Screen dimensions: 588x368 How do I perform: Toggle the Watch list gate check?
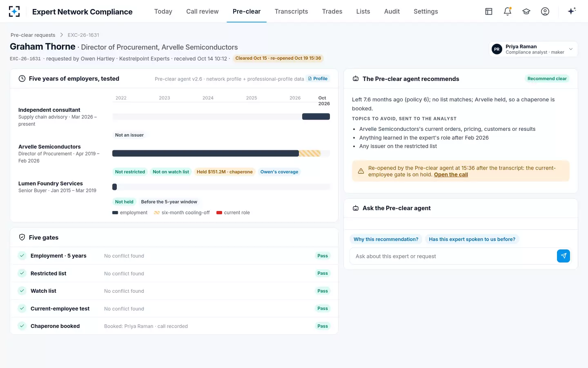click(22, 291)
